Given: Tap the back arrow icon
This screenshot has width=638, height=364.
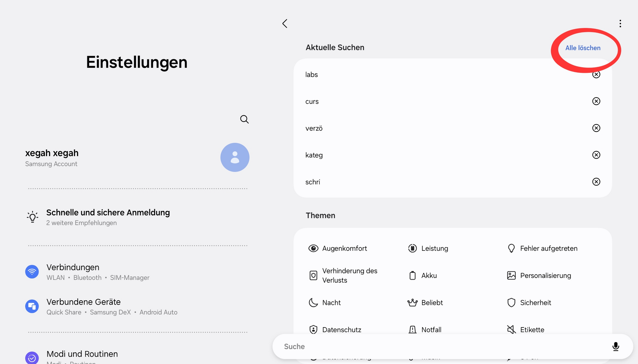Looking at the screenshot, I should (285, 24).
